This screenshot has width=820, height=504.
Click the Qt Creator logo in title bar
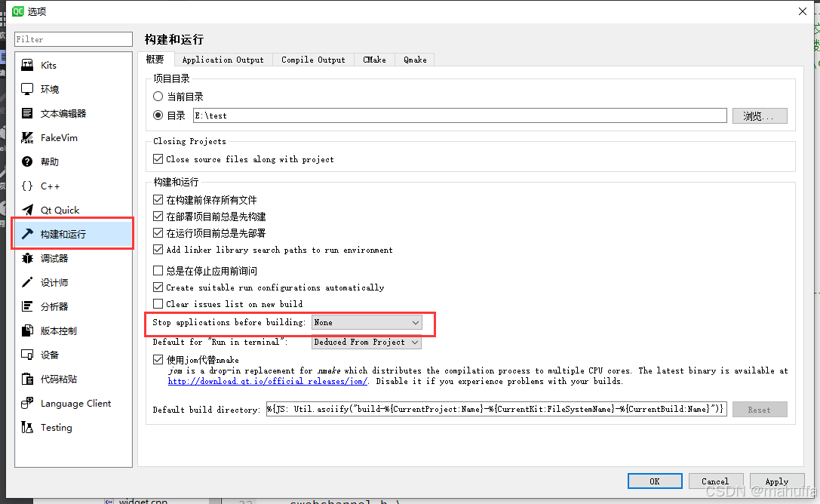(x=18, y=11)
